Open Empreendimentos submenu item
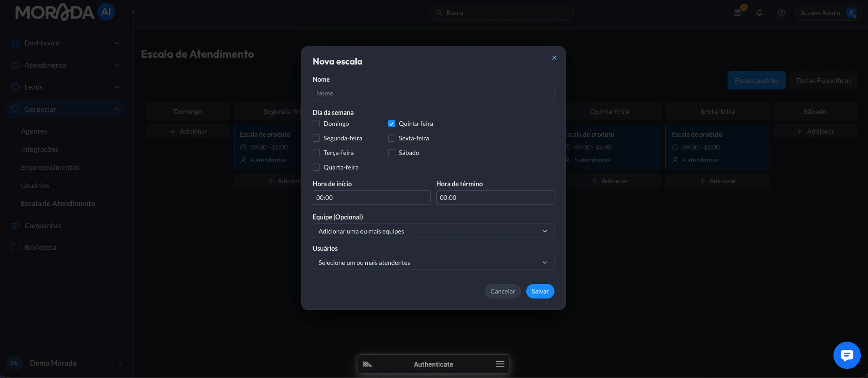This screenshot has width=868, height=378. click(x=50, y=167)
